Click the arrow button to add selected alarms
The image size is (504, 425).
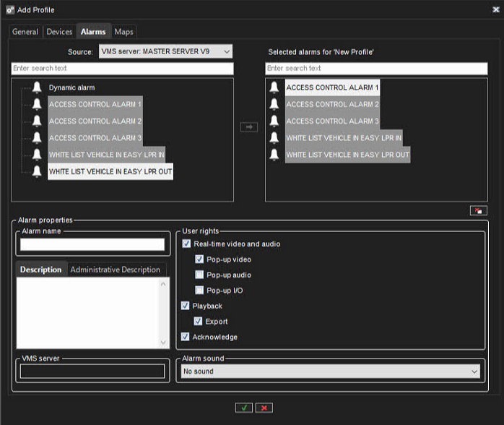coord(248,126)
